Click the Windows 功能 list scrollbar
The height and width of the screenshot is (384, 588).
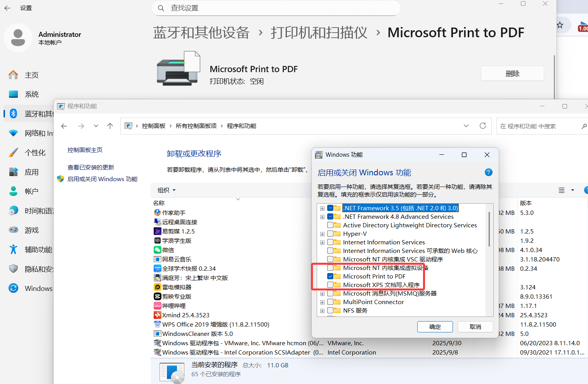coord(489,229)
